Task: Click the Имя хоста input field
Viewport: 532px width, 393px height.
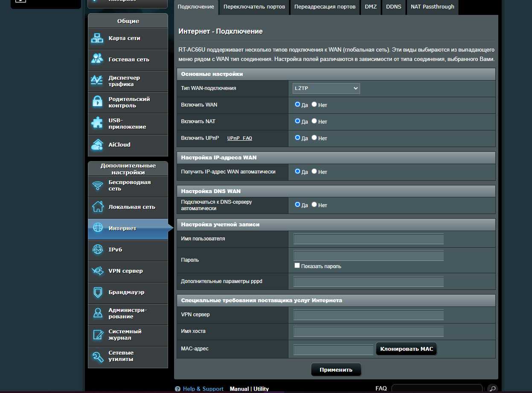Action: click(x=369, y=332)
